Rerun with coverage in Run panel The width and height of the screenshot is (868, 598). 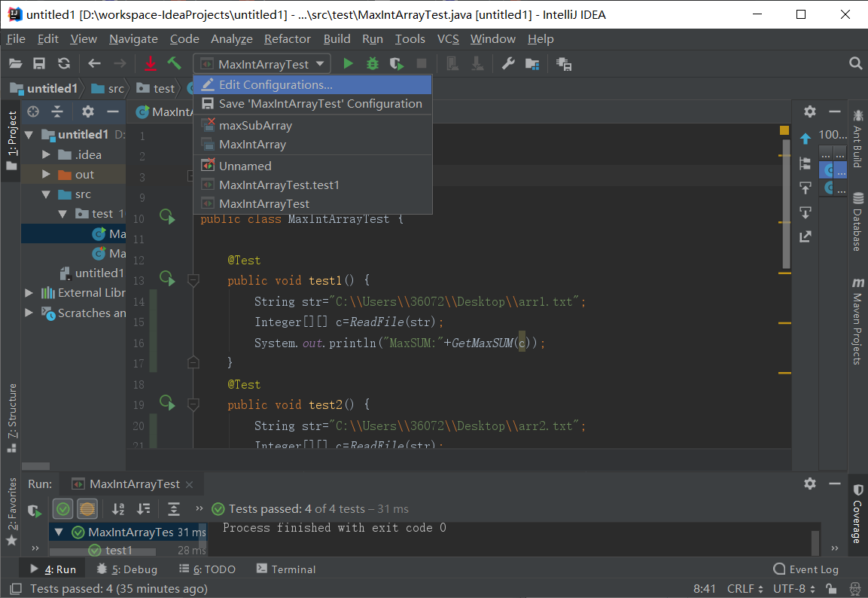tap(35, 511)
